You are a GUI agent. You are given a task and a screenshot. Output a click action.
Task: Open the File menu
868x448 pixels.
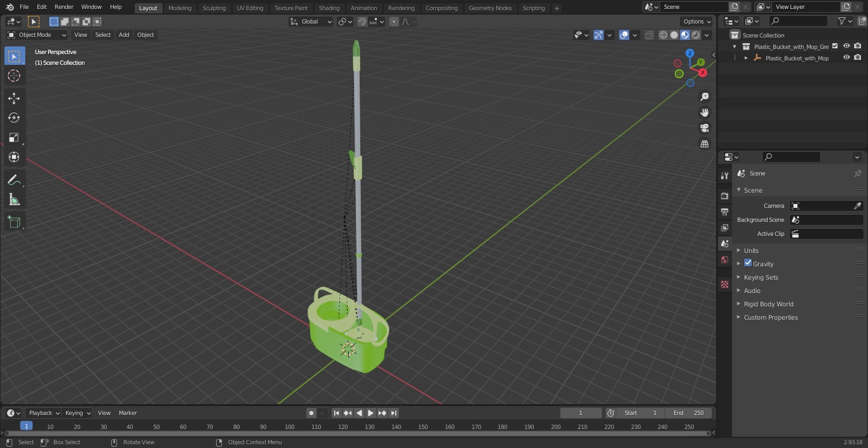[x=24, y=7]
